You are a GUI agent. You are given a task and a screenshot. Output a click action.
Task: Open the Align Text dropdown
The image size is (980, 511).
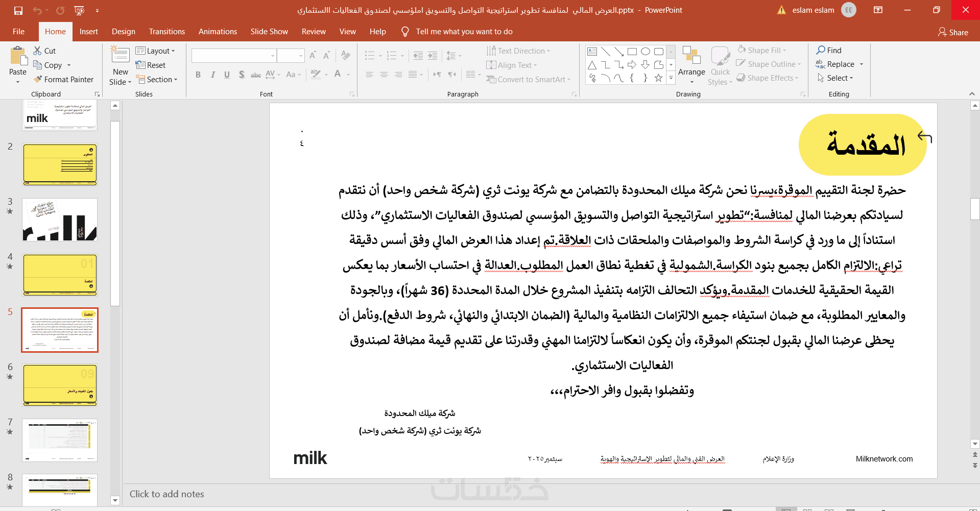pyautogui.click(x=512, y=65)
